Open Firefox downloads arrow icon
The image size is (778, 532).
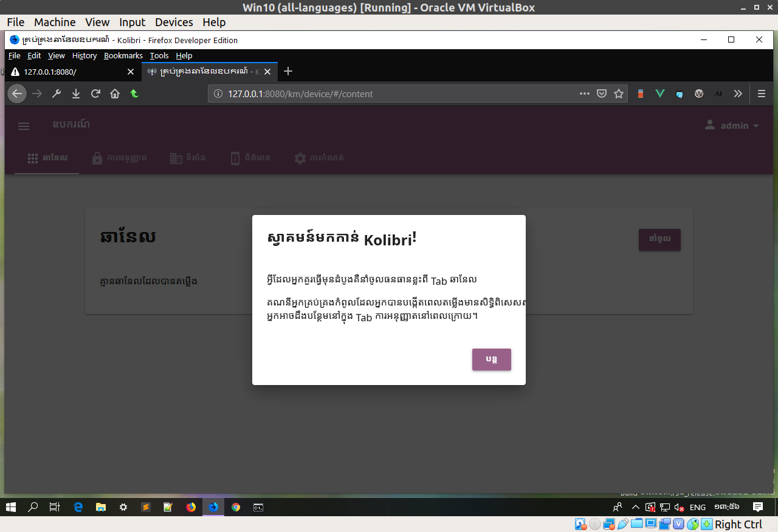(76, 94)
